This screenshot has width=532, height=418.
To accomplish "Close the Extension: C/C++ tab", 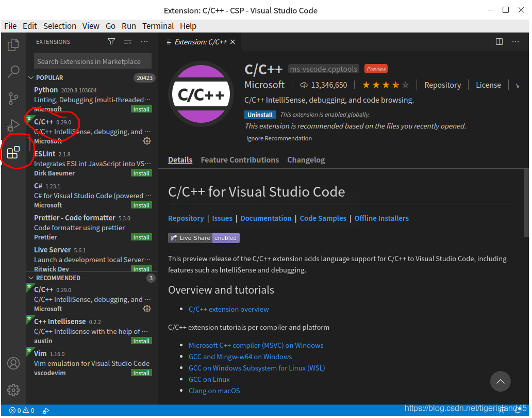I will [x=232, y=42].
